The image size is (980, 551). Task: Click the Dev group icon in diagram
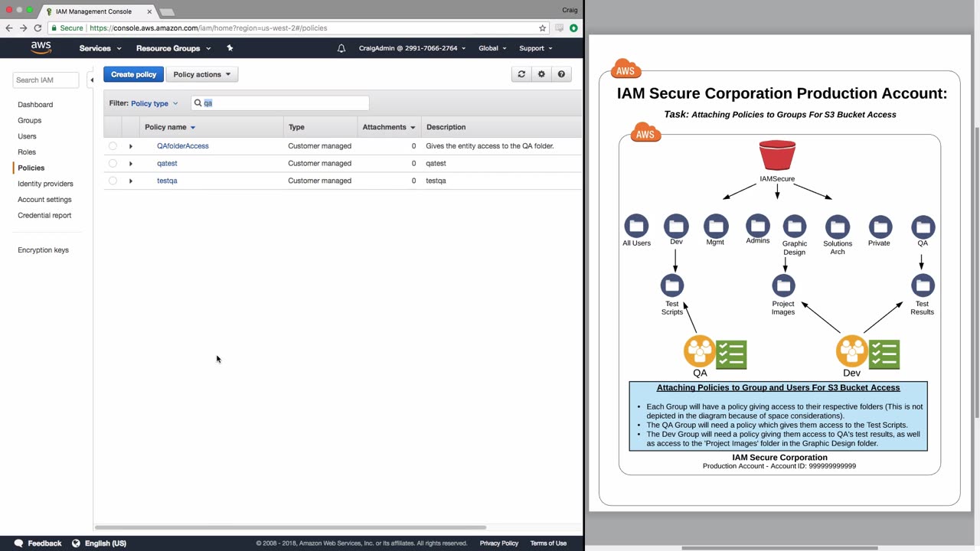click(851, 352)
